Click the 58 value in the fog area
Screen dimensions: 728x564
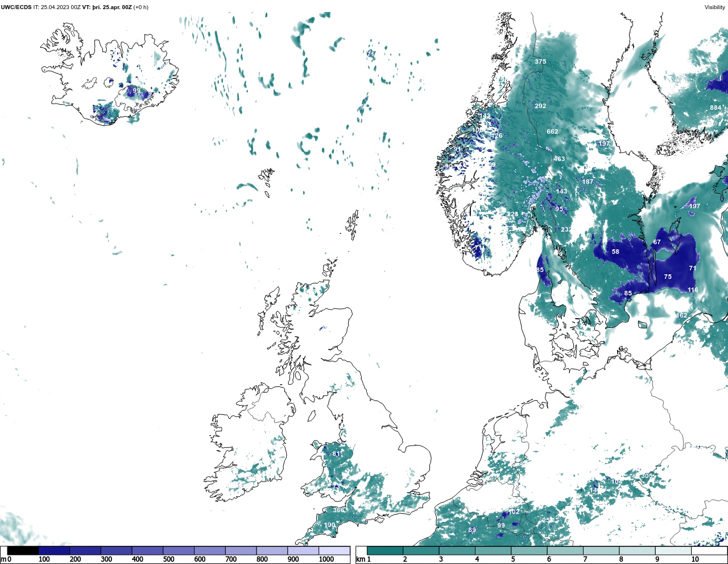615,252
